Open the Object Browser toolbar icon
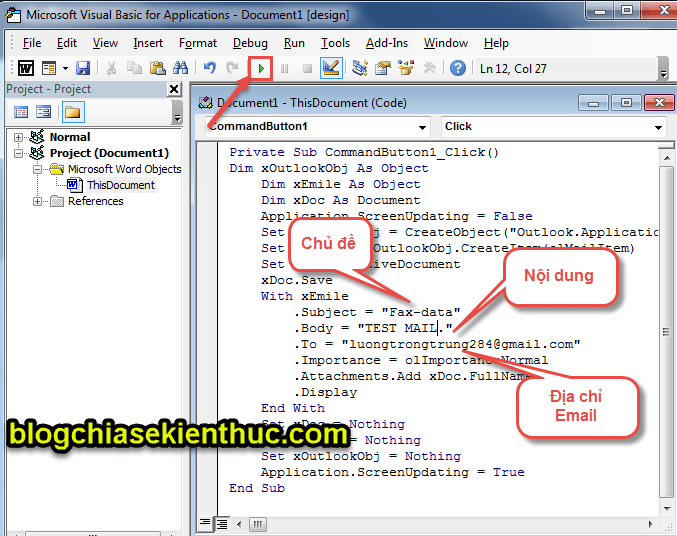The height and width of the screenshot is (536, 677). 406,68
